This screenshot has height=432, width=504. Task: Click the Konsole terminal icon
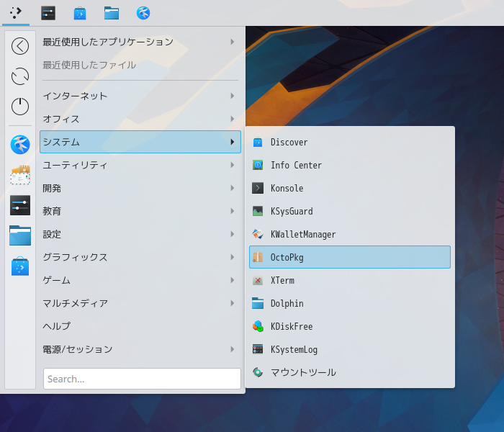tap(258, 188)
